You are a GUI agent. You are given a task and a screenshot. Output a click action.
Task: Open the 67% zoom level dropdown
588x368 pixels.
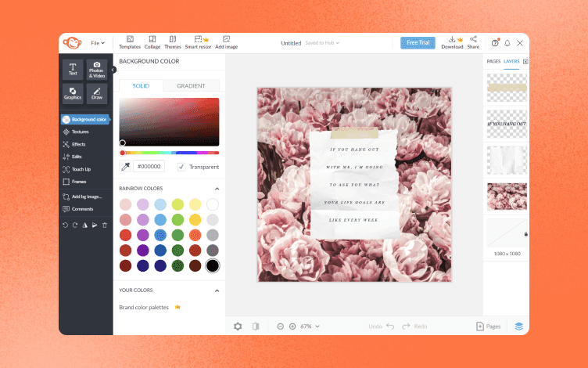click(x=310, y=327)
